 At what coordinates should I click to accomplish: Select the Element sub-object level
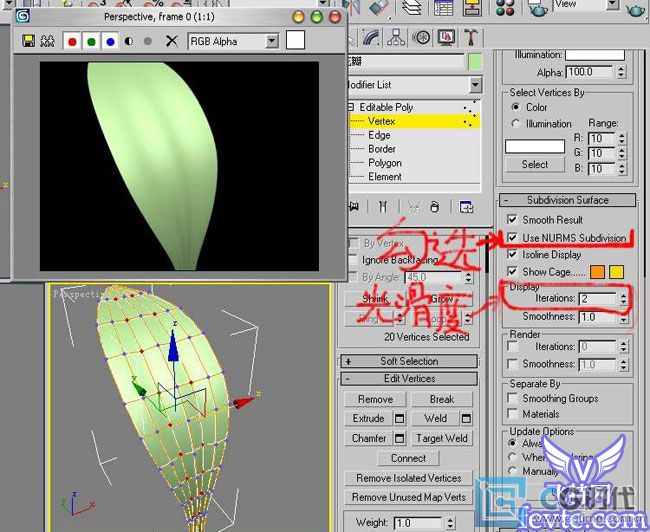tap(385, 177)
